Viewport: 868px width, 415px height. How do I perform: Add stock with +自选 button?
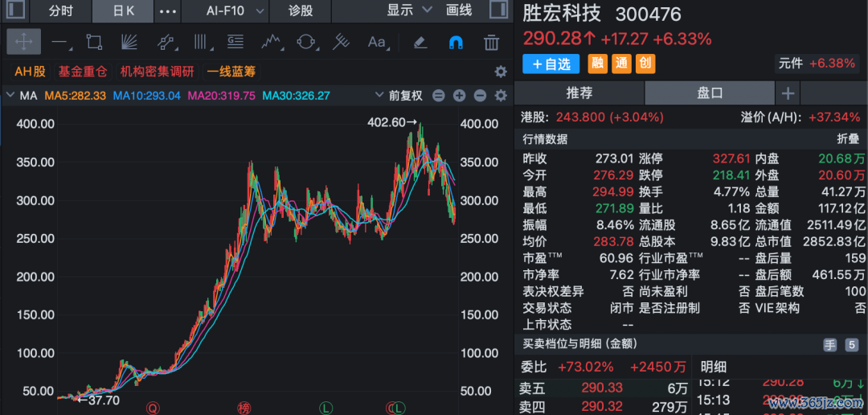point(551,64)
